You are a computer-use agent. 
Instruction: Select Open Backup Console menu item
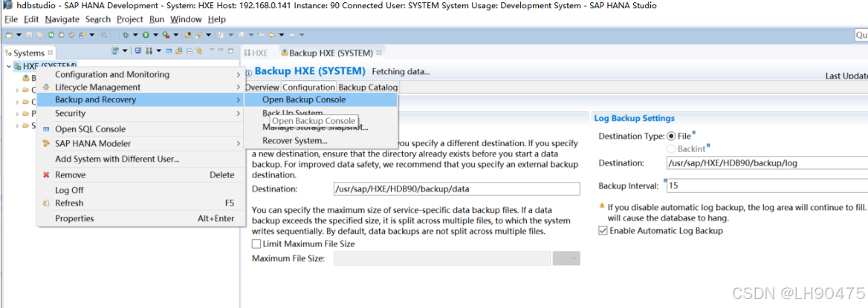click(x=321, y=100)
